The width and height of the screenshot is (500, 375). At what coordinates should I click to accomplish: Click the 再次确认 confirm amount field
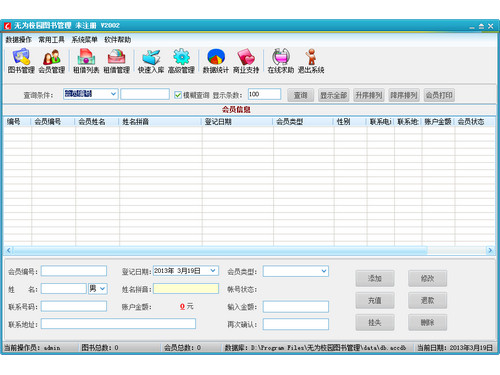pos(296,324)
